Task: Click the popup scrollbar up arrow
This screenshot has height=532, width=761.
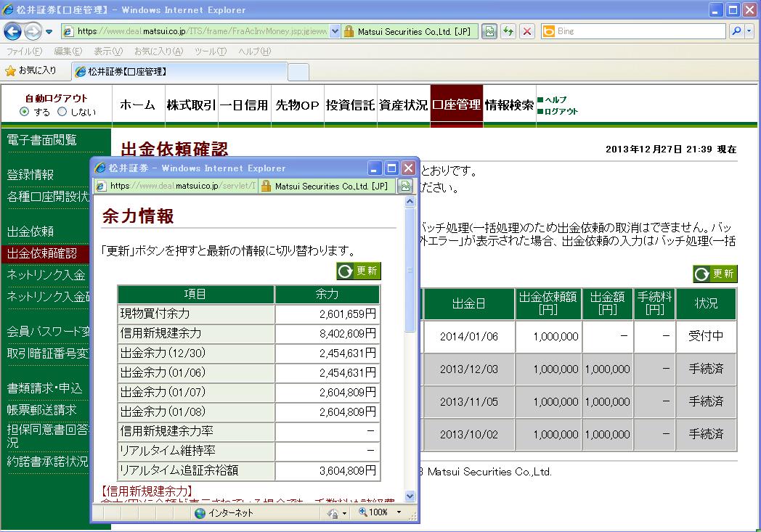Action: tap(410, 201)
